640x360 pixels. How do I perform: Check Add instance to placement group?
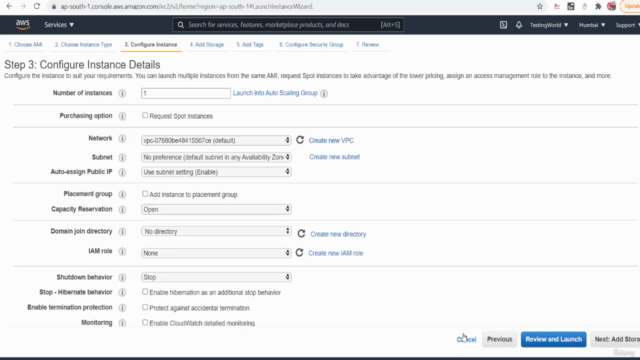[145, 194]
